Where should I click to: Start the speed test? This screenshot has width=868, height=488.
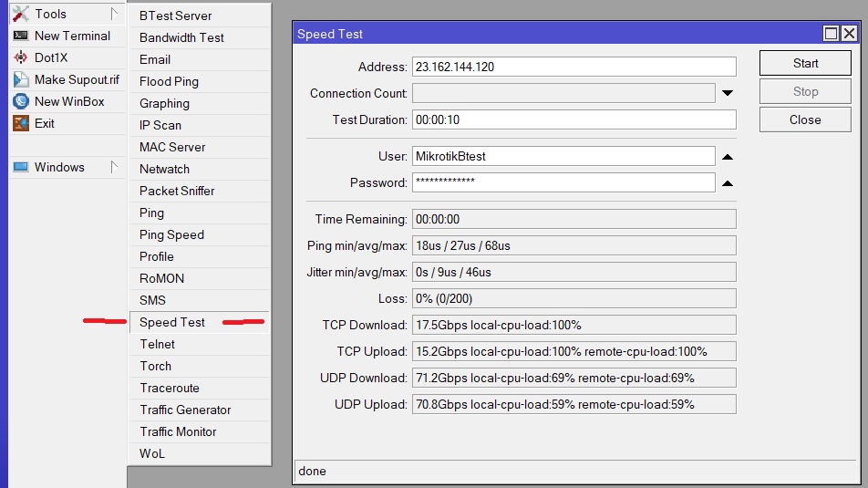(805, 63)
